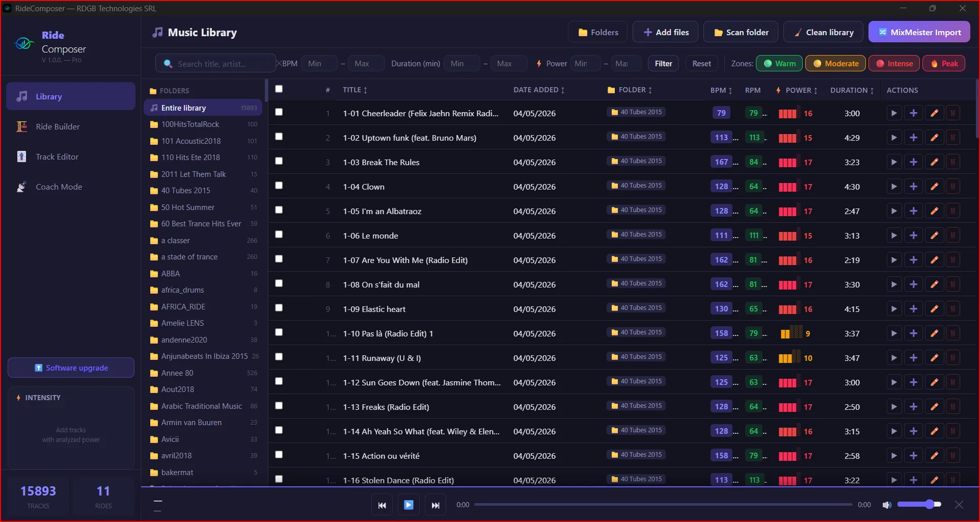
Task: Go to the Library section
Action: [71, 96]
